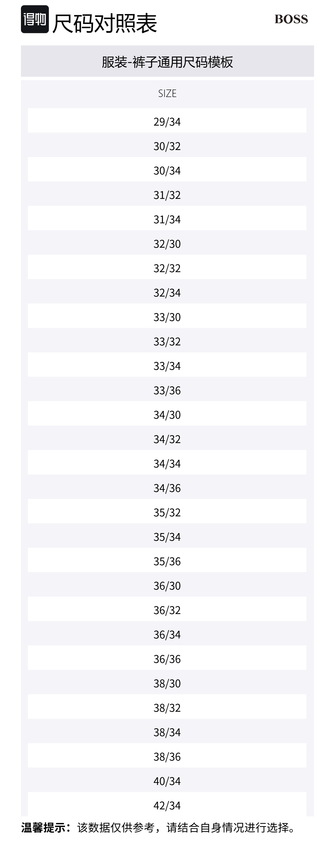Choose size 33/30 row

coord(167,317)
